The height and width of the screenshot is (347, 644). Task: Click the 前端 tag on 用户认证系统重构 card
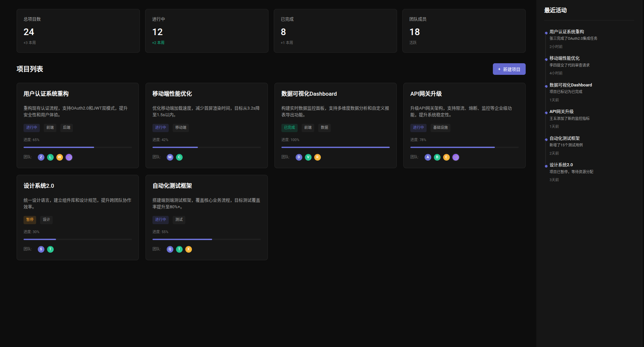50,127
